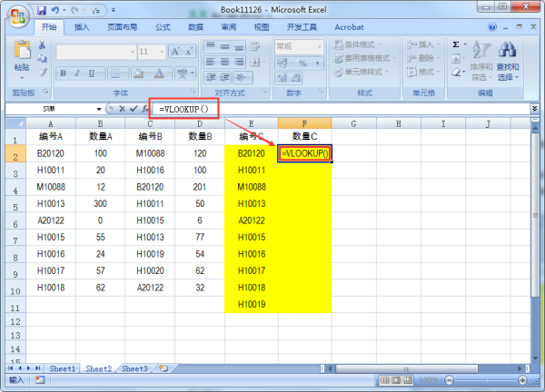Open the Name Box dropdown arrow
Image resolution: width=545 pixels, height=392 pixels.
click(99, 109)
